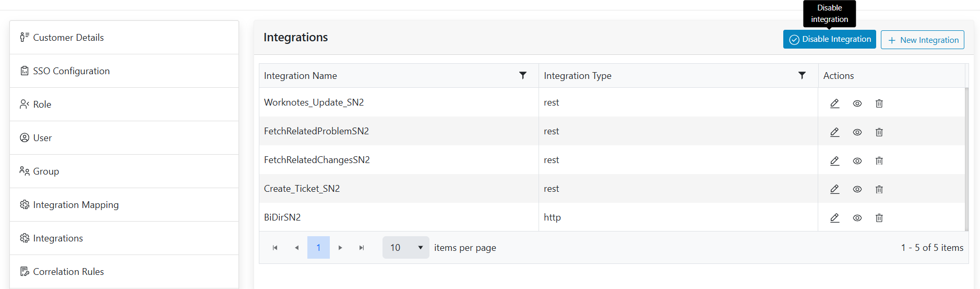Filter the Integration Type column
The image size is (980, 289).
pyautogui.click(x=802, y=75)
